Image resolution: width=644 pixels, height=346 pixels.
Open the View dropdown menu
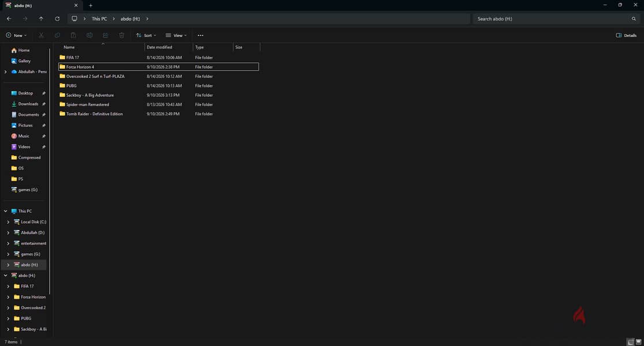tap(176, 35)
